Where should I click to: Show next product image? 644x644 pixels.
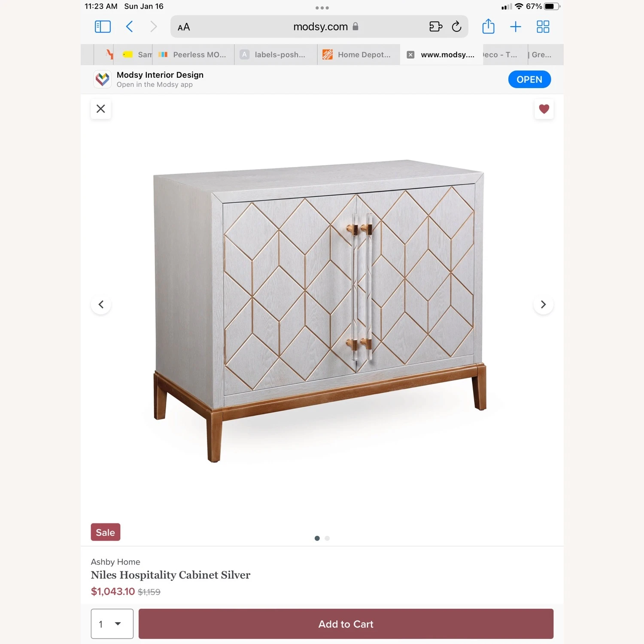pos(543,304)
